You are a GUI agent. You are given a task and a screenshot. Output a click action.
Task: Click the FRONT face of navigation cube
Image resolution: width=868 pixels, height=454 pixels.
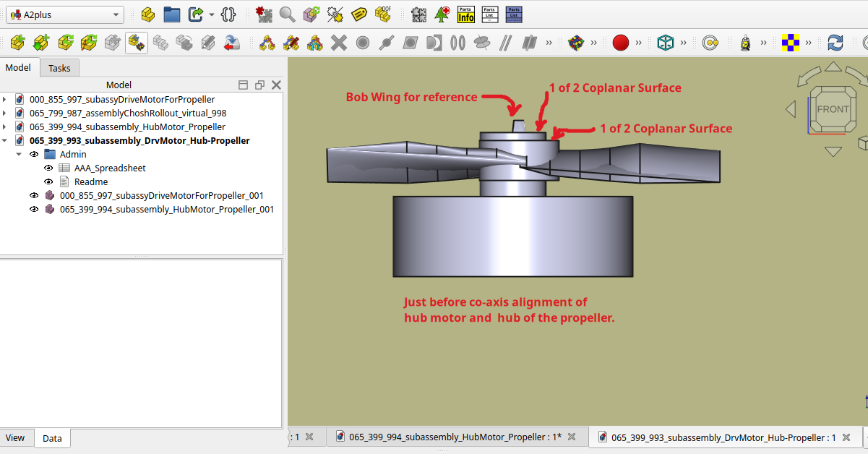point(833,110)
